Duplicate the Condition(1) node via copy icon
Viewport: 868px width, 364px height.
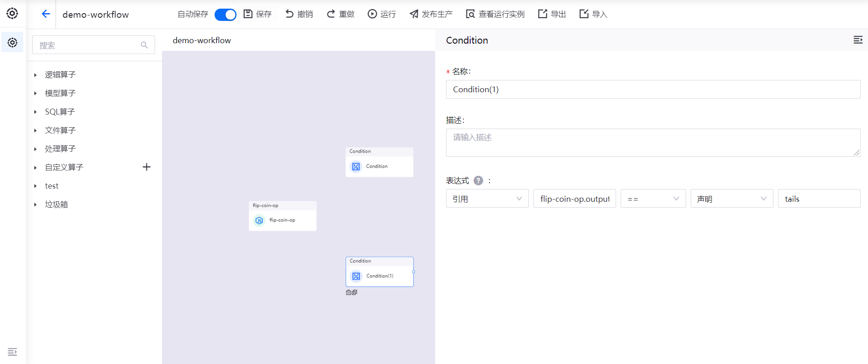[355, 293]
